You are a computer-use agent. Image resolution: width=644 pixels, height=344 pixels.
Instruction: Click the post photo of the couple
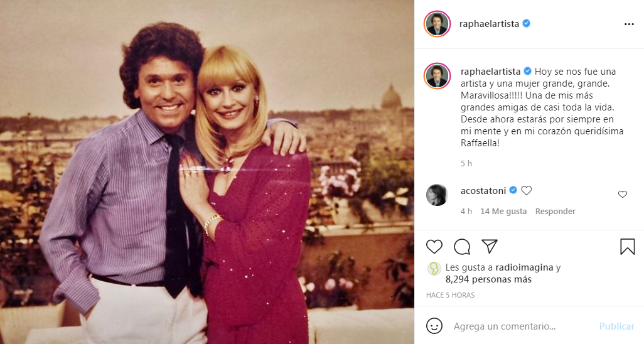pyautogui.click(x=207, y=172)
